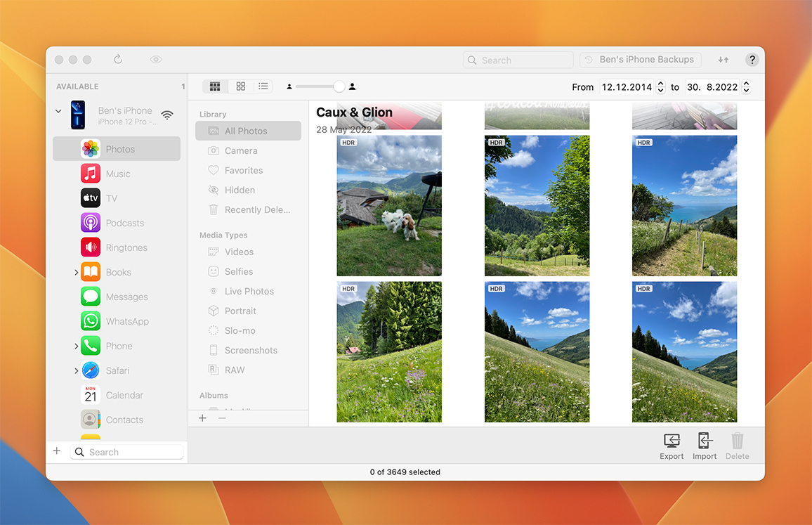Image resolution: width=812 pixels, height=525 pixels.
Task: Click the small person icon at slider start
Action: pos(289,87)
